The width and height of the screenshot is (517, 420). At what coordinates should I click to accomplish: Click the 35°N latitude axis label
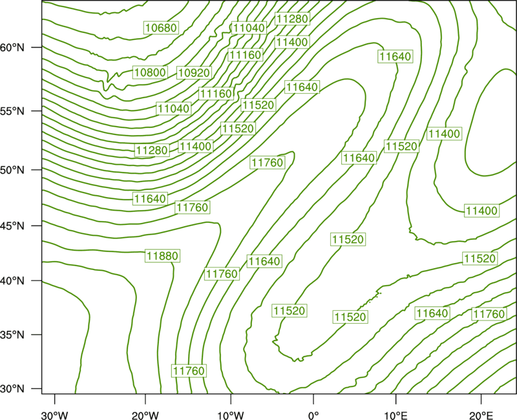(x=12, y=335)
